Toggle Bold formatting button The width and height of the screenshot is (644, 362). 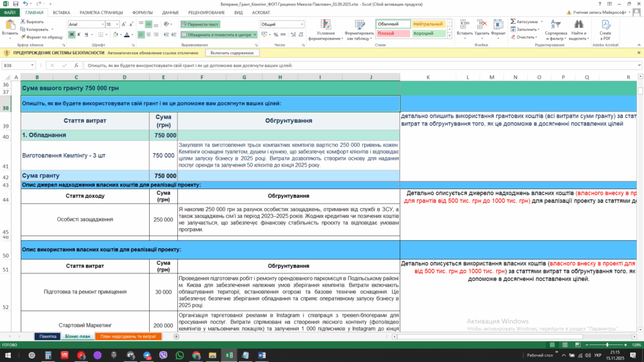70,35
